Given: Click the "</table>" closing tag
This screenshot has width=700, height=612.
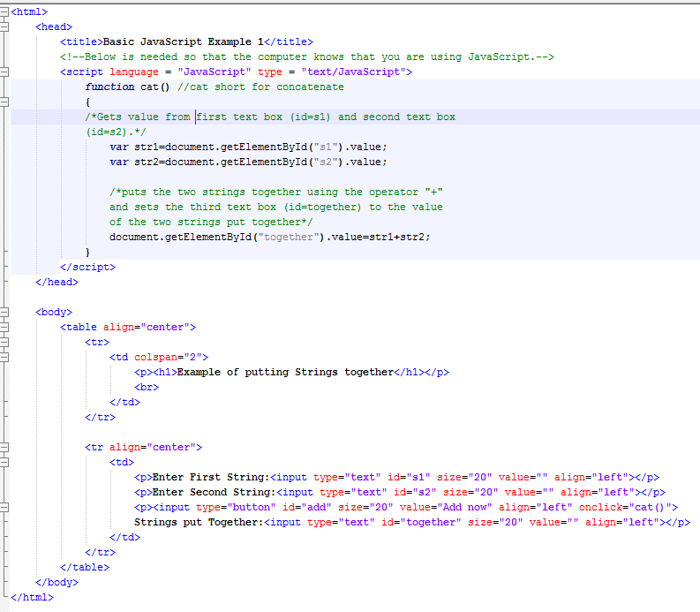Looking at the screenshot, I should click(85, 567).
